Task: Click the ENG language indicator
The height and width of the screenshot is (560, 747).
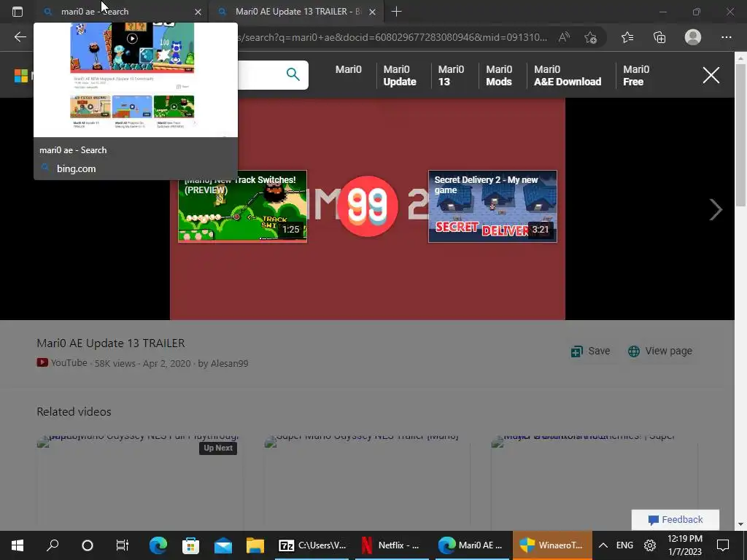Action: tap(624, 545)
